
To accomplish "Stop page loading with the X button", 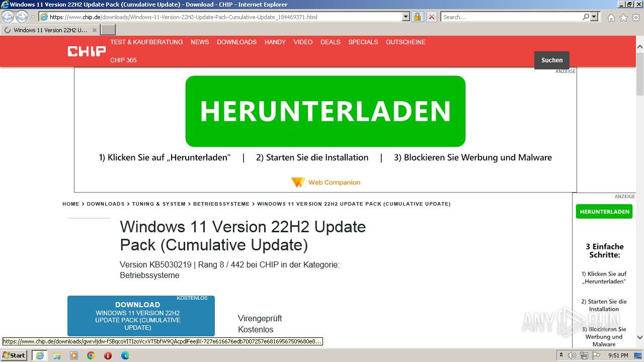I will coord(432,17).
